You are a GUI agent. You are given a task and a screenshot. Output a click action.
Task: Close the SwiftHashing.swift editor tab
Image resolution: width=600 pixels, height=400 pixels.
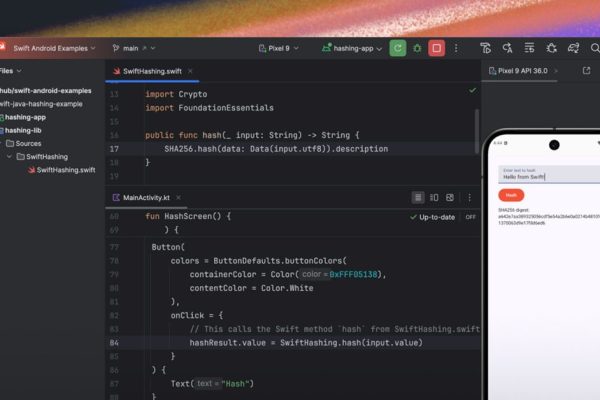point(191,71)
